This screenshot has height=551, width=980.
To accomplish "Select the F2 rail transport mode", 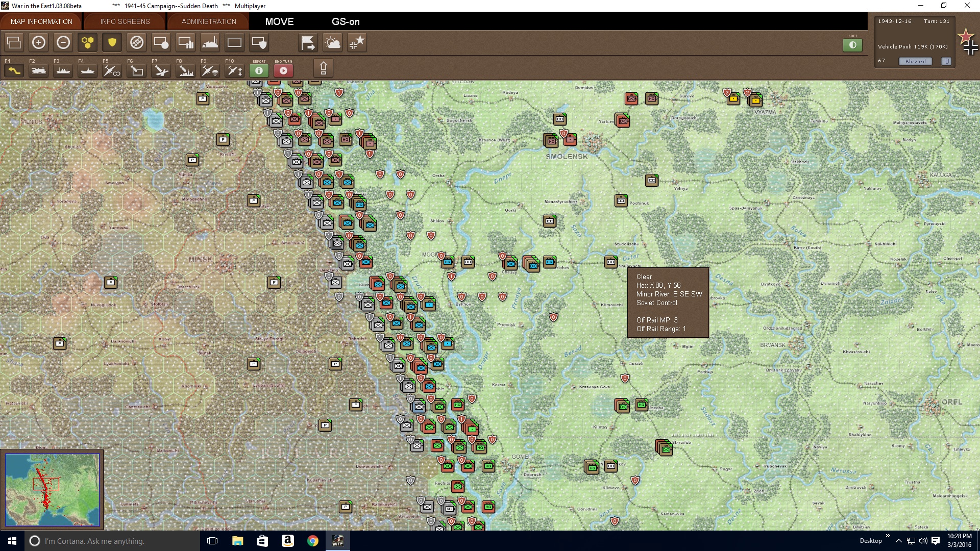I will click(x=39, y=70).
